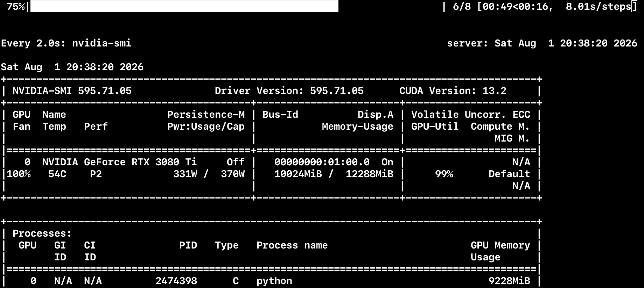The width and height of the screenshot is (644, 288).
Task: Click the "PID" column header
Action: (x=188, y=245)
